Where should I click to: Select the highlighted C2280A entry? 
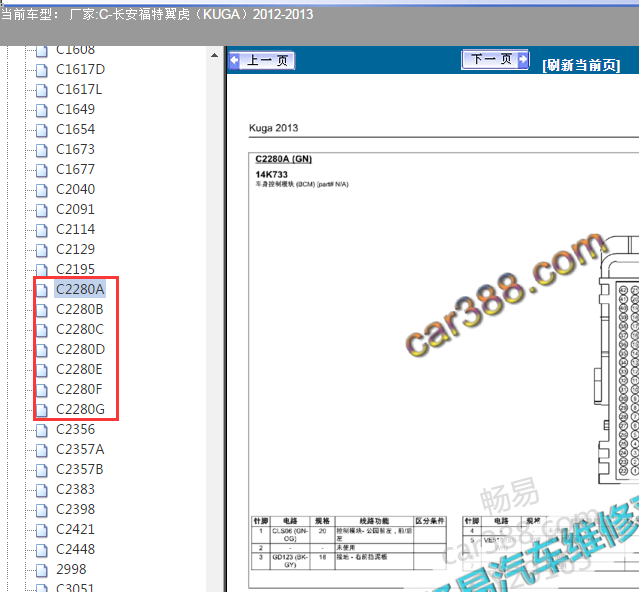[x=80, y=289]
